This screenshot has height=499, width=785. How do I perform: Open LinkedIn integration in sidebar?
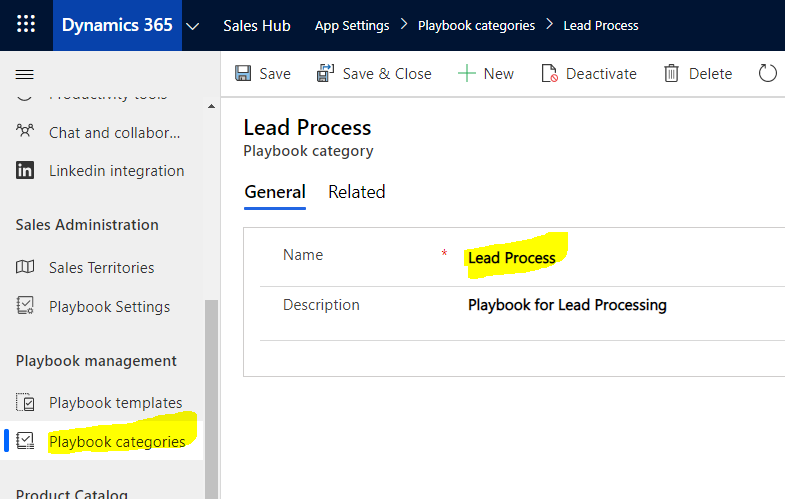(x=116, y=171)
